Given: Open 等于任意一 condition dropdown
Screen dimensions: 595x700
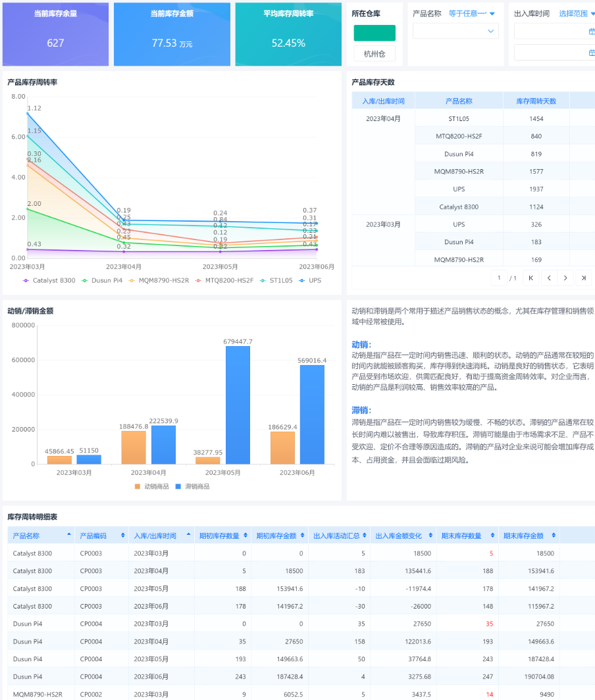Looking at the screenshot, I should tap(472, 13).
